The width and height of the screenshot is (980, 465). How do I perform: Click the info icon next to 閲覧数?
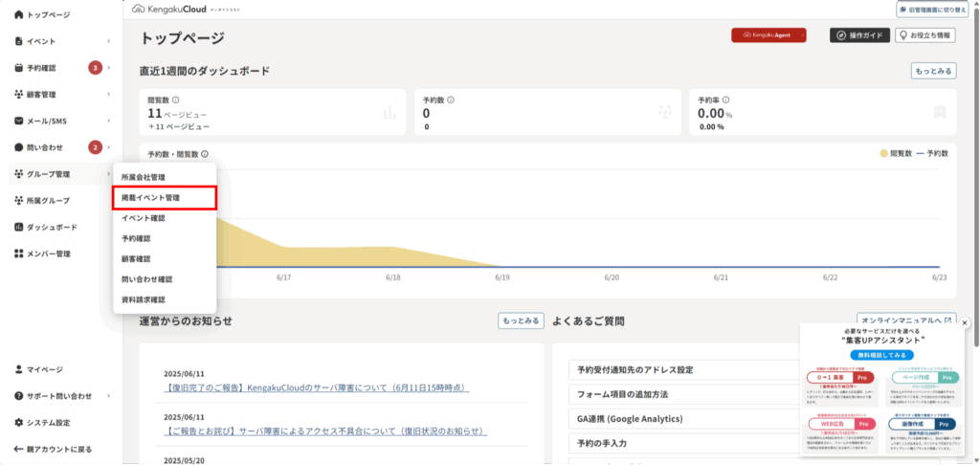coord(175,100)
